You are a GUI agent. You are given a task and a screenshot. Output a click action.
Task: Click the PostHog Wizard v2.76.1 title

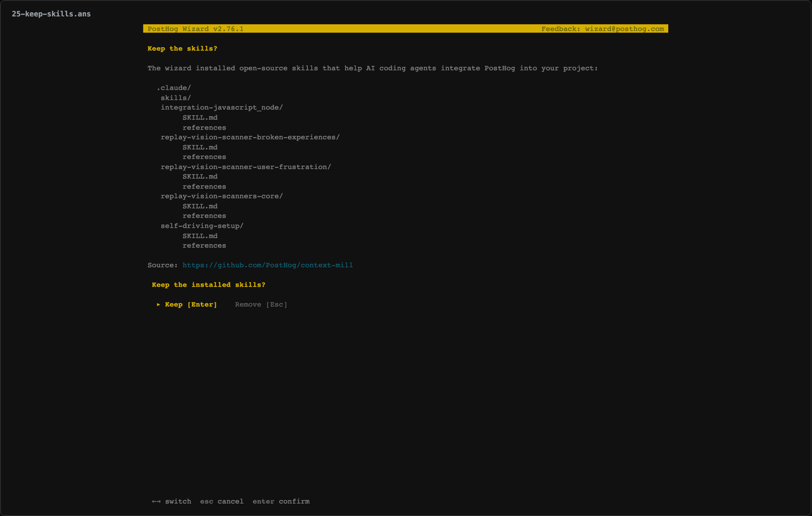tap(195, 29)
